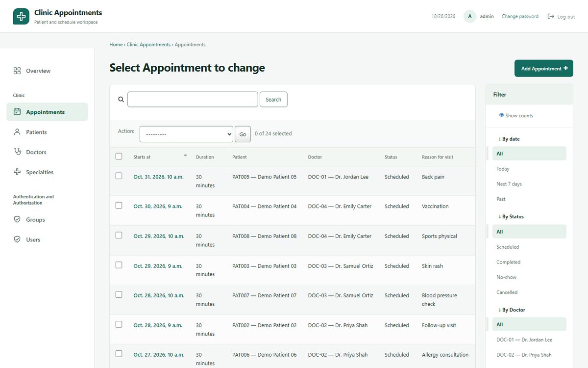Filter by doctor DOC-01 — Dr. Jordan Lee

coord(524,340)
